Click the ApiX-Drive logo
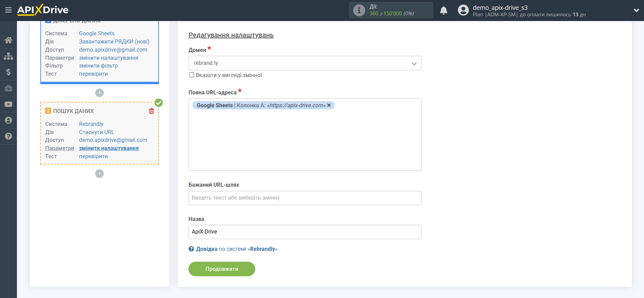This screenshot has height=298, width=644. coord(43,10)
